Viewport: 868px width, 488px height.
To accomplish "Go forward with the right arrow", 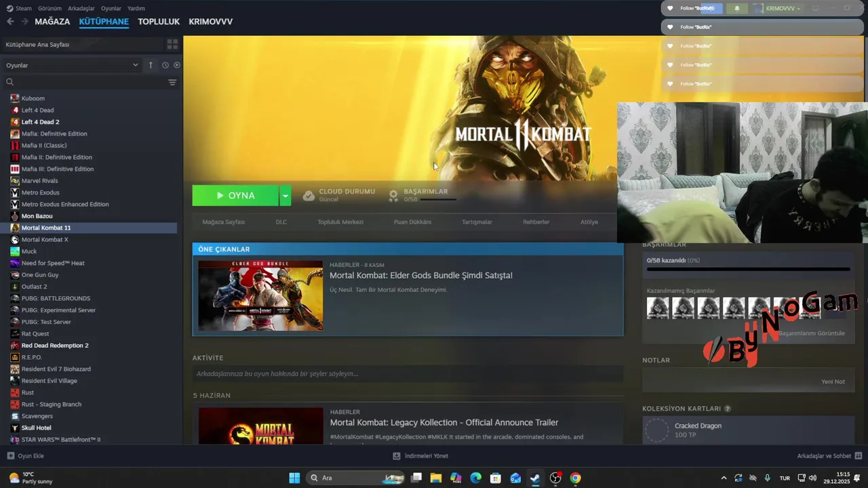I will (25, 22).
